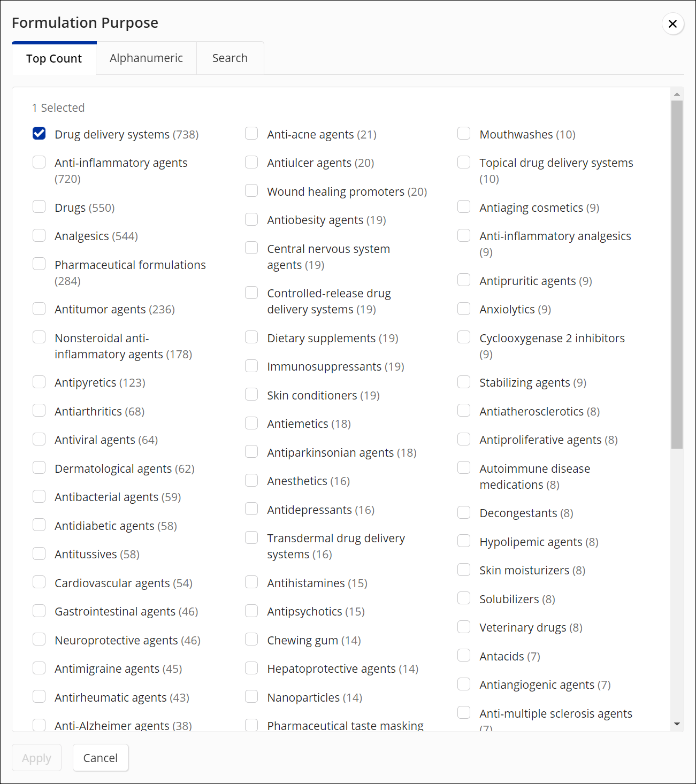Check Mouthwashes (10)
The image size is (696, 784).
(x=464, y=133)
